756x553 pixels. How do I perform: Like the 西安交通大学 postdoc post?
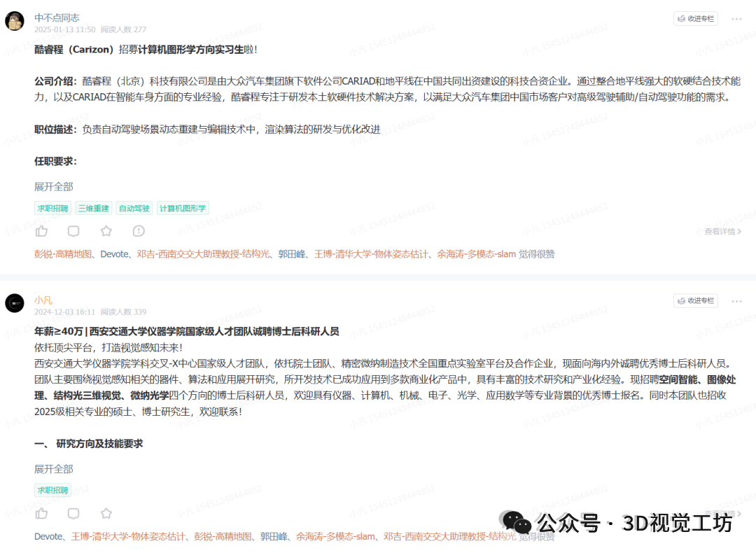click(x=41, y=514)
